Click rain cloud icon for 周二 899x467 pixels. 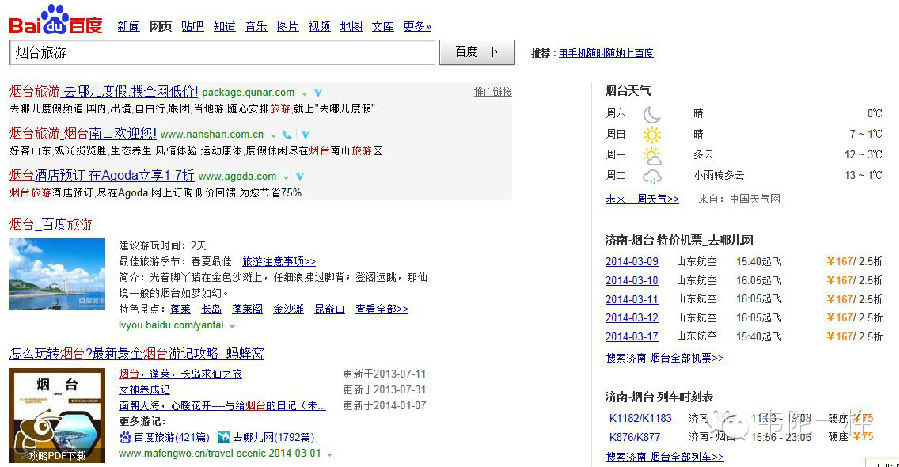[x=652, y=176]
